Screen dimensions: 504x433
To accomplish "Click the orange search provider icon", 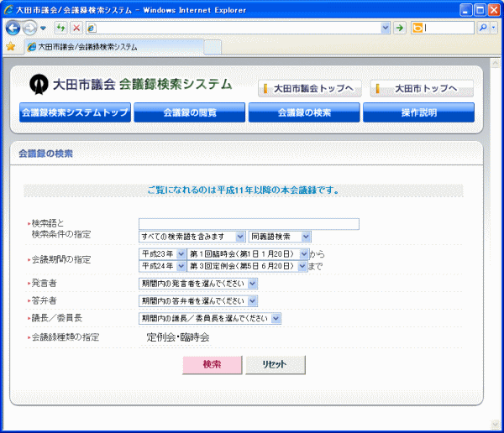I will tap(417, 28).
